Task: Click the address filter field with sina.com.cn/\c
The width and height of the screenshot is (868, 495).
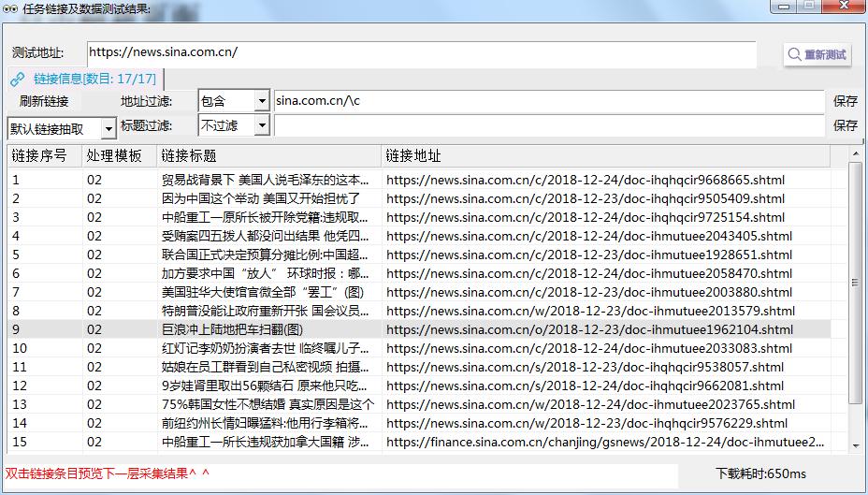Action: 549,101
